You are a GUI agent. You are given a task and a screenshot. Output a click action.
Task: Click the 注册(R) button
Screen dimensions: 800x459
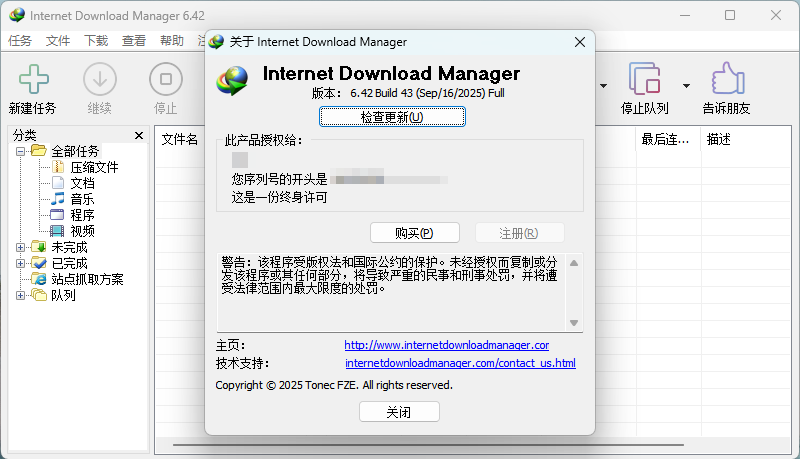coord(519,233)
